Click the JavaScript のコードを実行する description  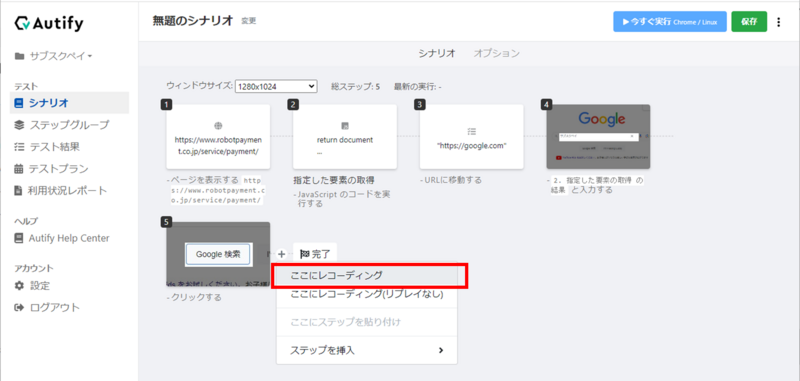(342, 199)
